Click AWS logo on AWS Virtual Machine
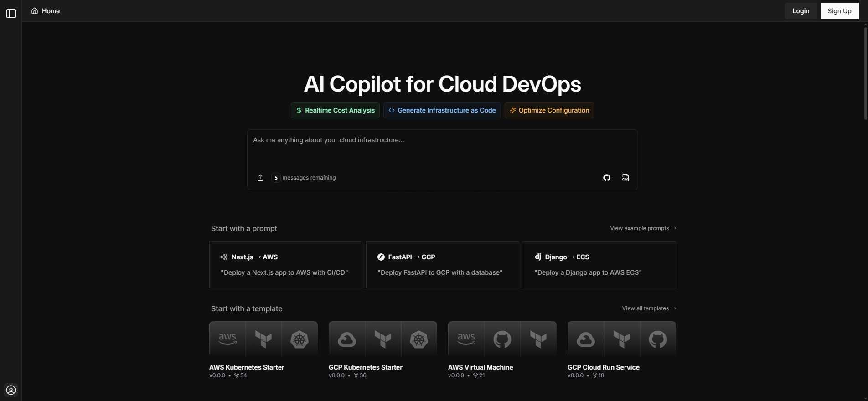Screen dimensions: 868x401 (x=466, y=339)
